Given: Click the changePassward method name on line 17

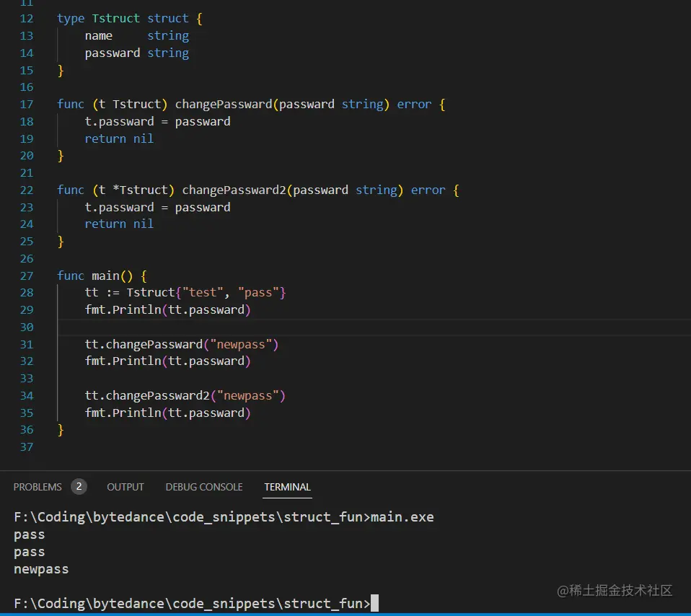Looking at the screenshot, I should click(x=224, y=105).
